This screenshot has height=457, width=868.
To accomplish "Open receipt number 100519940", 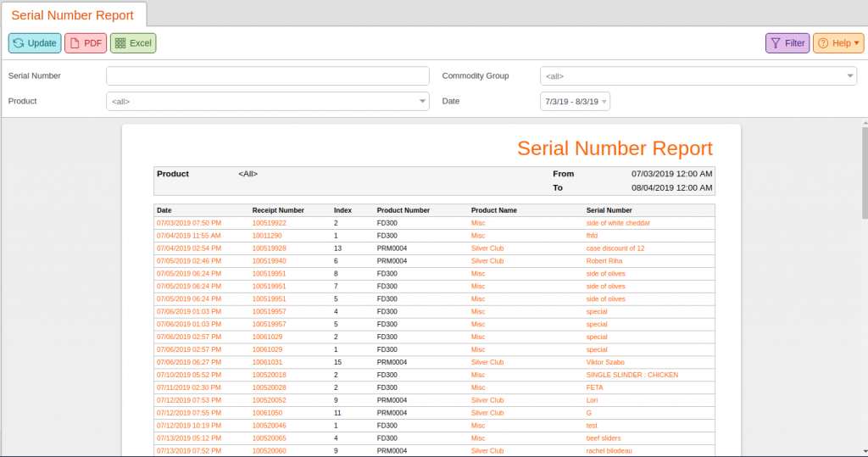I will [269, 261].
